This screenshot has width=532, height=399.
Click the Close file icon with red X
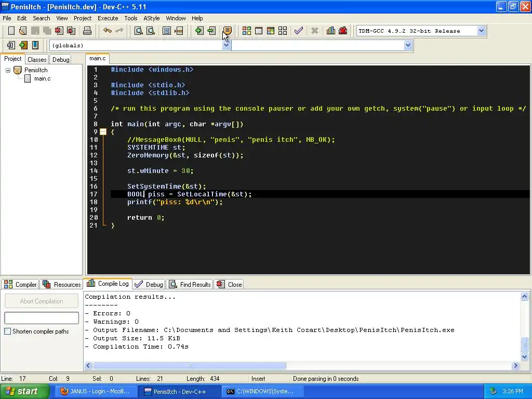tap(59, 31)
